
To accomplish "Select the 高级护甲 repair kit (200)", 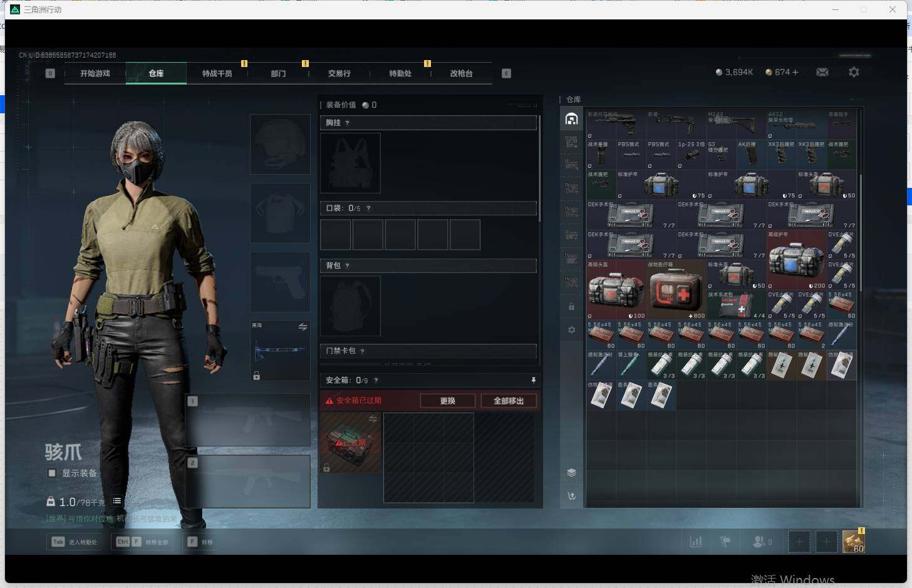I will coord(797,259).
